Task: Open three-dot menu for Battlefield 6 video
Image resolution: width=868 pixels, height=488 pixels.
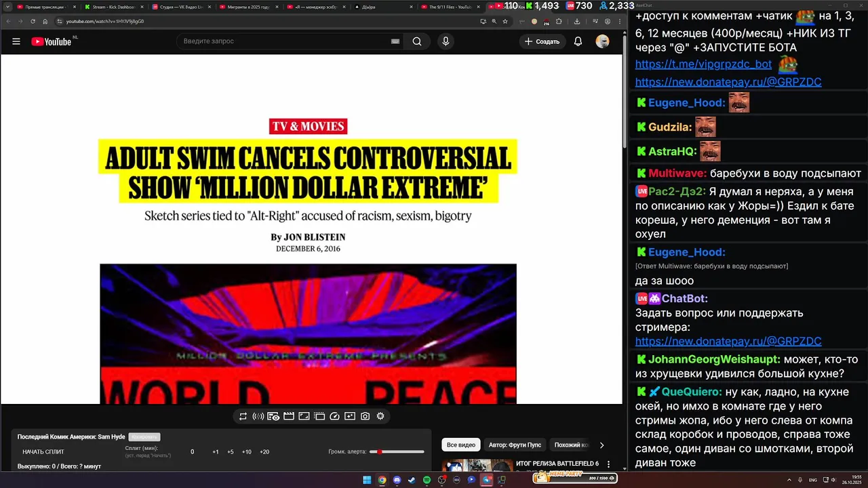Action: pyautogui.click(x=608, y=465)
